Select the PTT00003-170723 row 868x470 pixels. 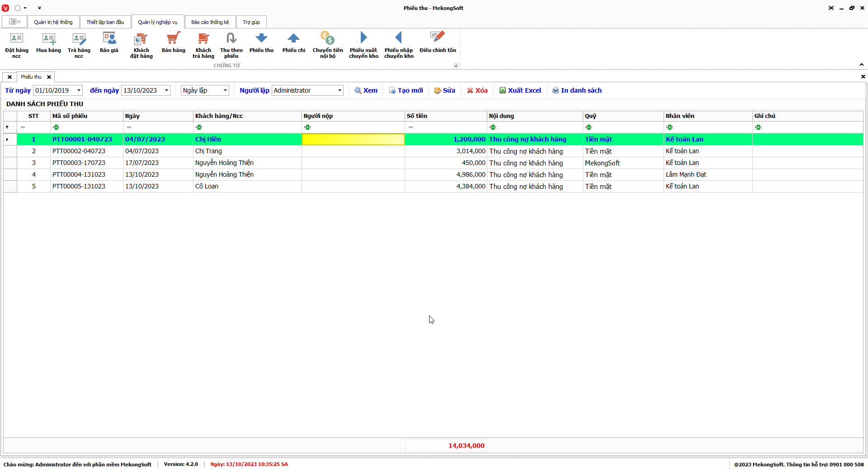(79, 163)
